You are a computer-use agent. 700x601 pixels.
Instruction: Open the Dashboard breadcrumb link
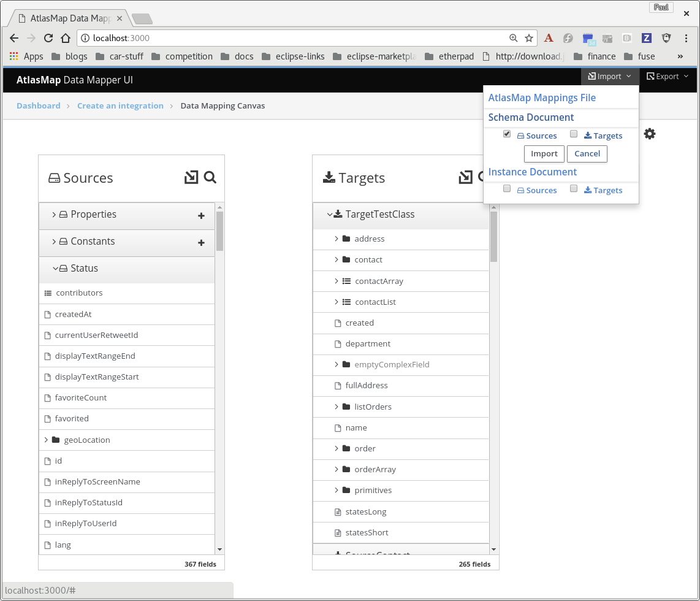[38, 105]
